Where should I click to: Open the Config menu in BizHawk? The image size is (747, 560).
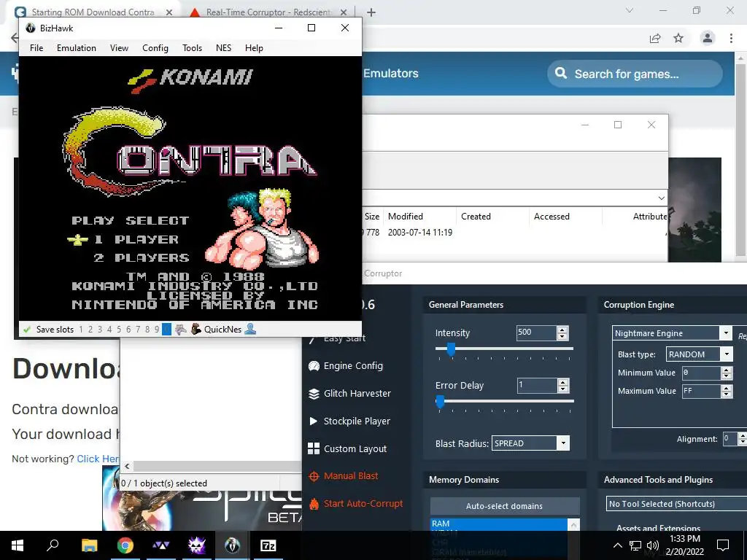coord(155,48)
